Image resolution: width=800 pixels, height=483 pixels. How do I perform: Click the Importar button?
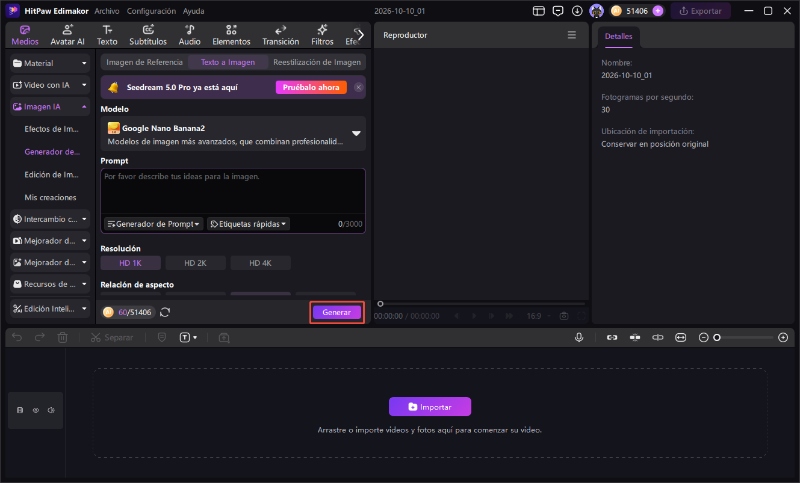pyautogui.click(x=430, y=407)
